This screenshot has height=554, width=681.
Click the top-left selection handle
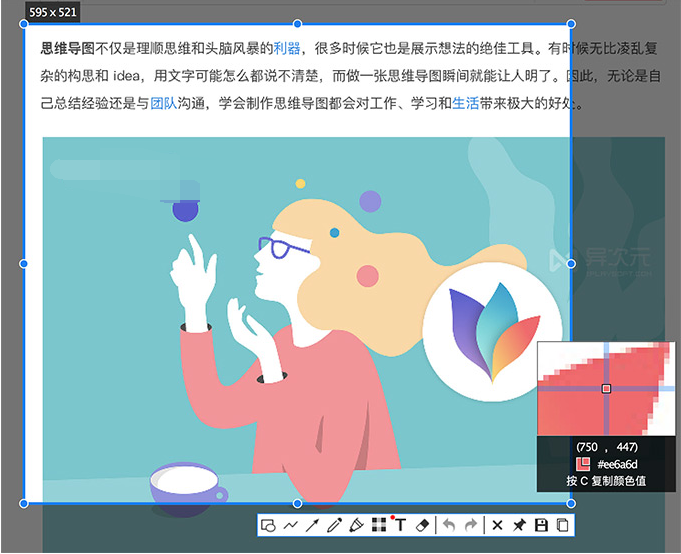click(x=24, y=24)
